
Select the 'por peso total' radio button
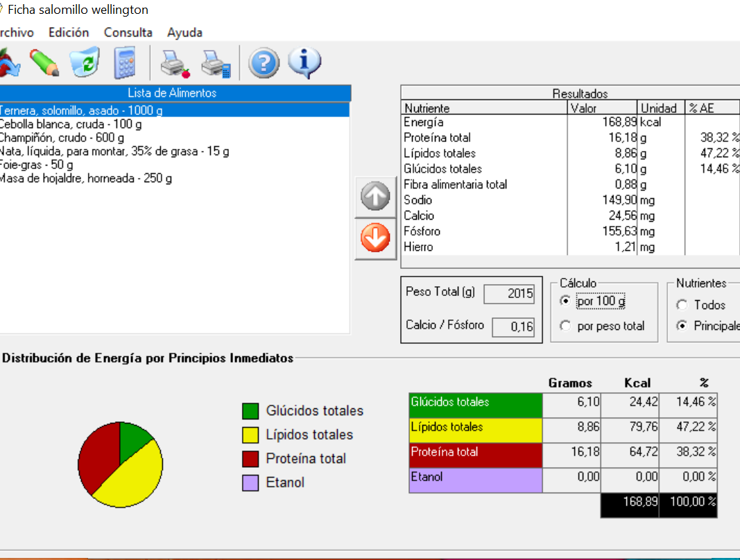pos(566,326)
